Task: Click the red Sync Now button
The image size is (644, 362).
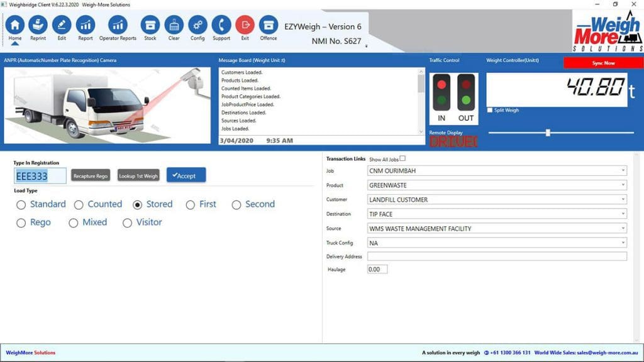Action: [603, 63]
